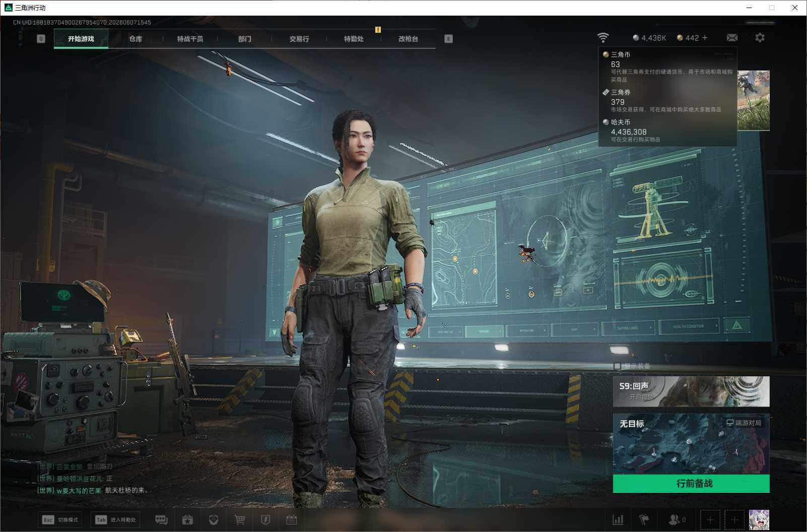Viewport: 807px width, 532px height.
Task: Click world chat message from w要大写的芒果
Action: tap(92, 490)
